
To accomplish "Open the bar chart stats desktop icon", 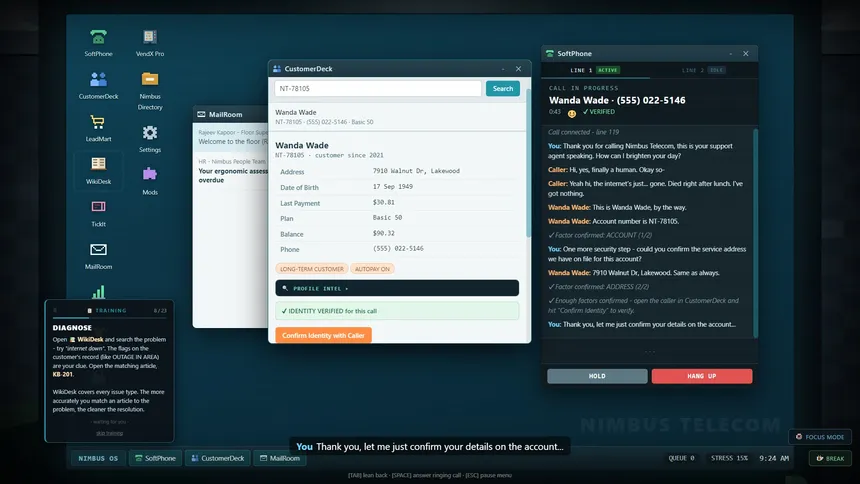I will coord(98,291).
